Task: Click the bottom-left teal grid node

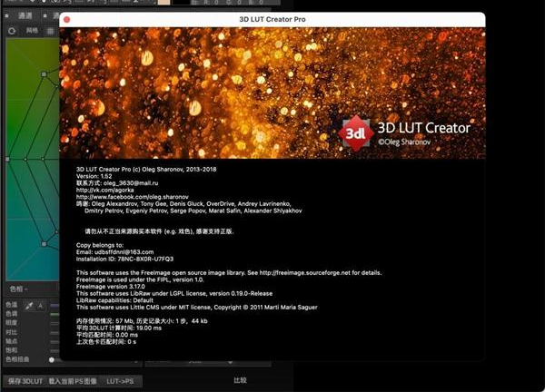Action: 44,244
